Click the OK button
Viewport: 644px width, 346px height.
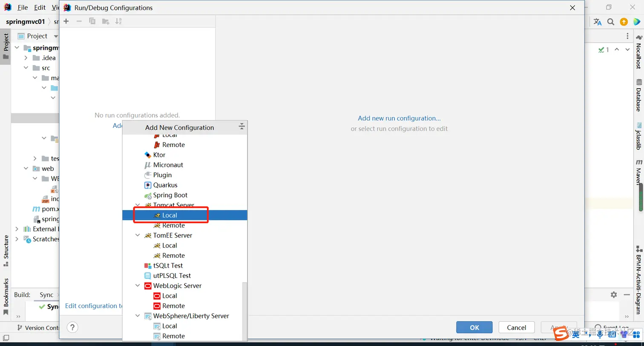point(474,327)
